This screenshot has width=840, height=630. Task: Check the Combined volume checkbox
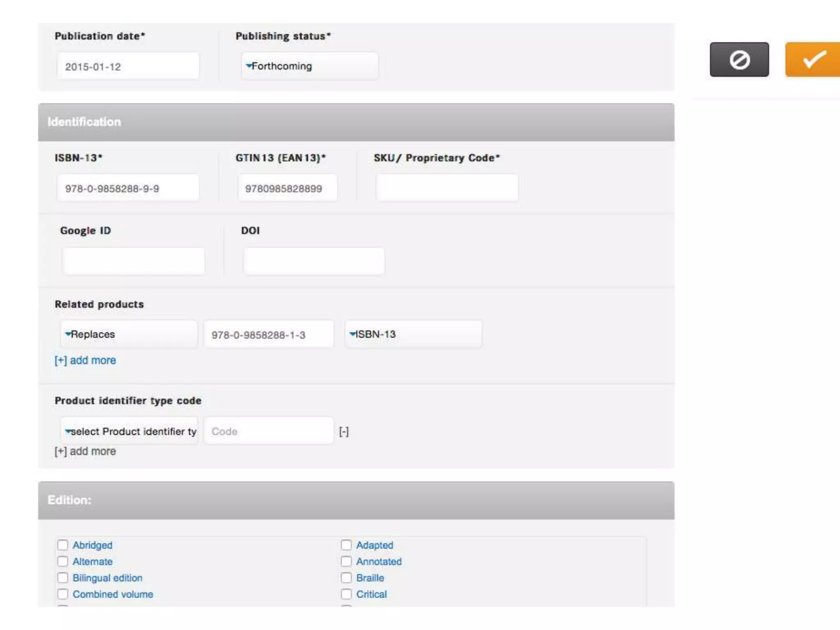63,594
